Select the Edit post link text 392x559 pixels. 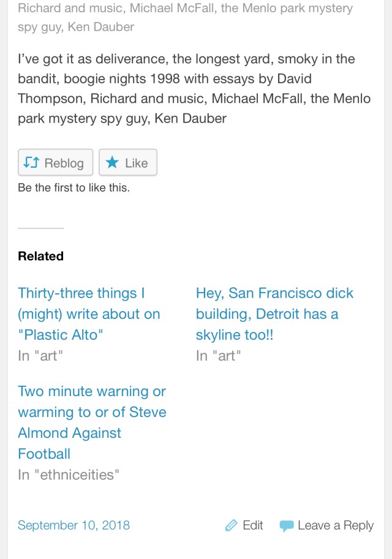click(x=253, y=525)
